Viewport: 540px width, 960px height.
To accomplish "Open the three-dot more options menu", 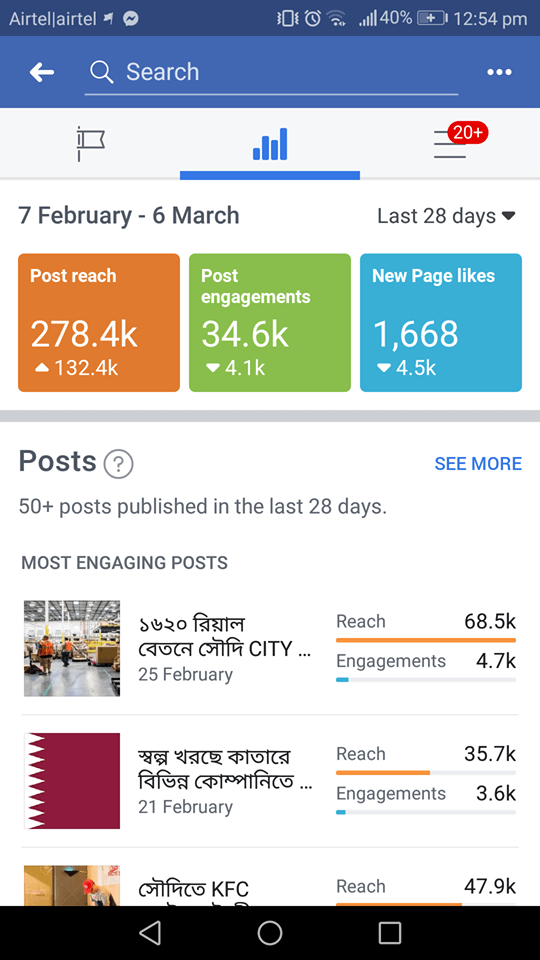I will tap(499, 72).
